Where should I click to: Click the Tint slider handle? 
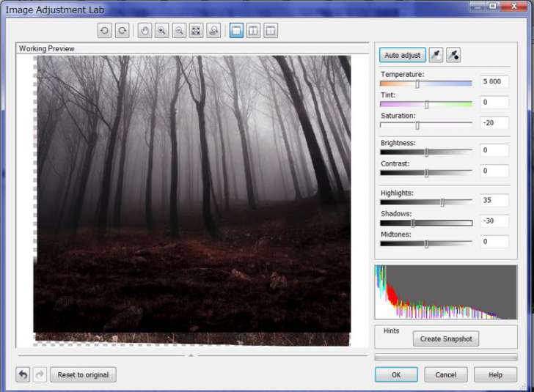(x=426, y=105)
